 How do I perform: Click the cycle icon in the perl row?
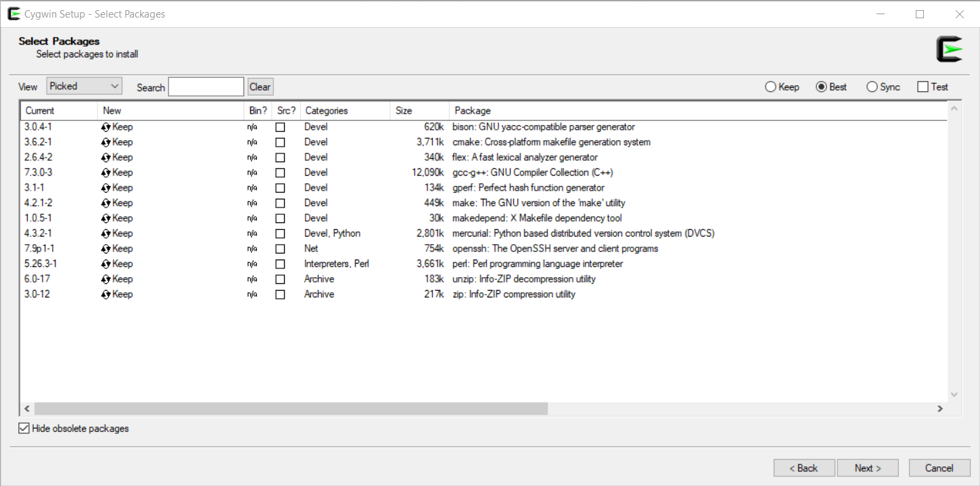pos(106,264)
